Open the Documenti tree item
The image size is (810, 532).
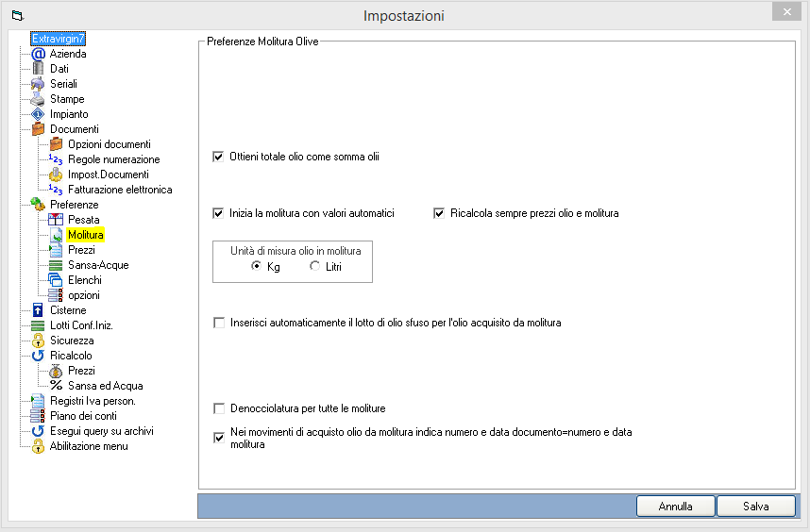(75, 129)
